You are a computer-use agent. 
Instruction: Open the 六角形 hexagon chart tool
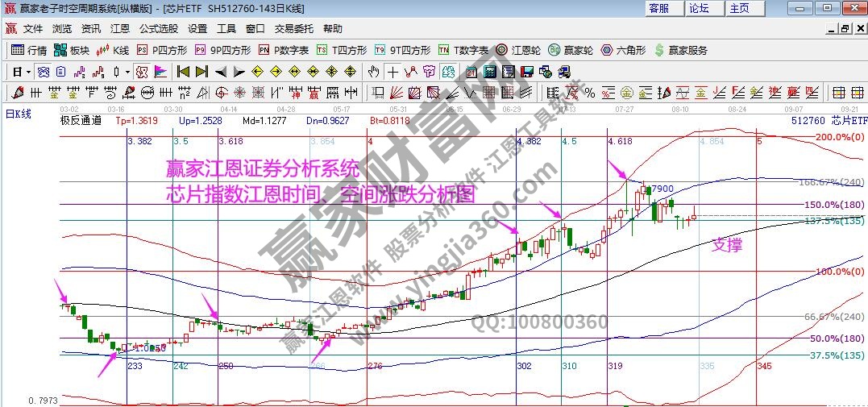click(622, 50)
